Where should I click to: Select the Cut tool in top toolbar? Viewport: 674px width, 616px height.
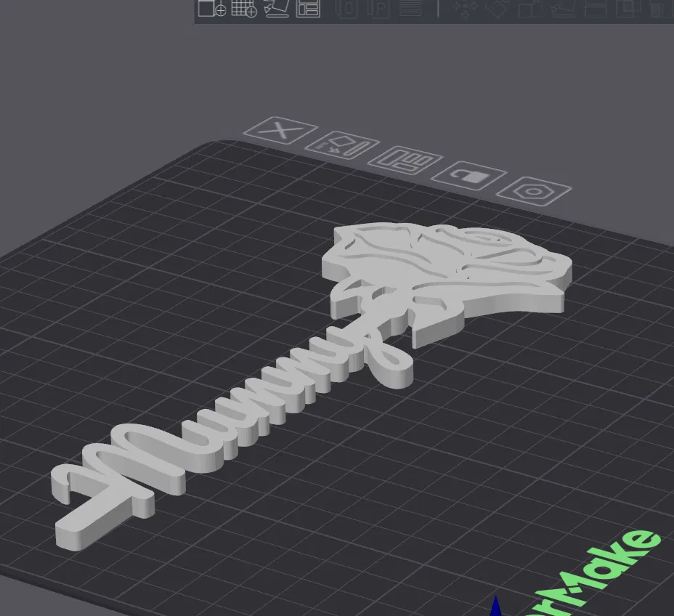(595, 9)
